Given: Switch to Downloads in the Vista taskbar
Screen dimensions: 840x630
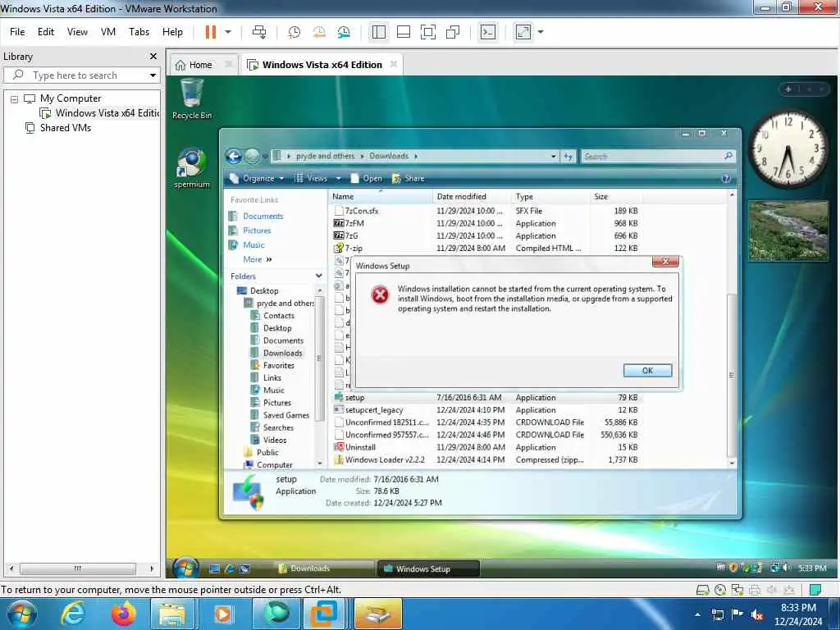Looking at the screenshot, I should point(324,568).
